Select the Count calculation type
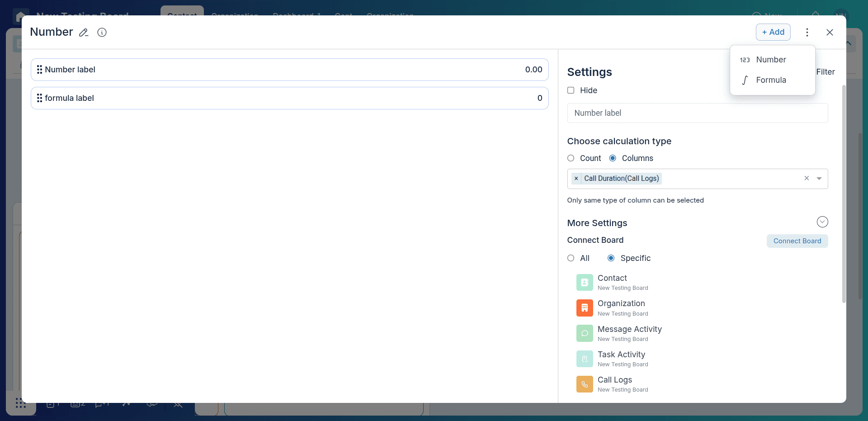Screen dimensions: 868x421 (571, 158)
